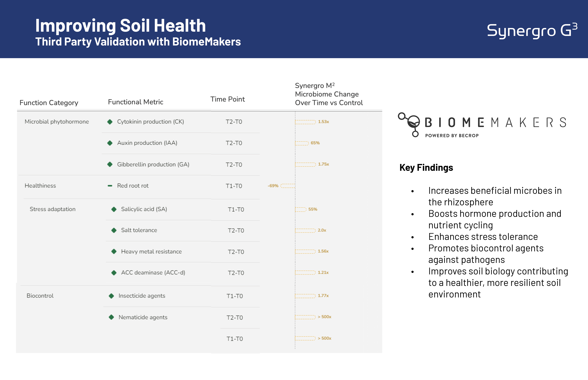Click Third Party Validation with BiomeMakers subtitle
Viewport: 588px width, 380px height.
coord(138,42)
